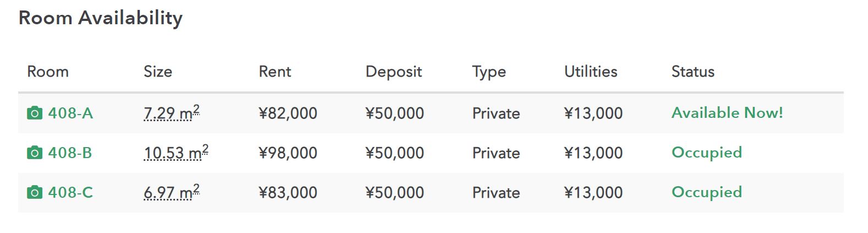The height and width of the screenshot is (233, 868).
Task: Click the Room Availability heading
Action: (x=101, y=18)
